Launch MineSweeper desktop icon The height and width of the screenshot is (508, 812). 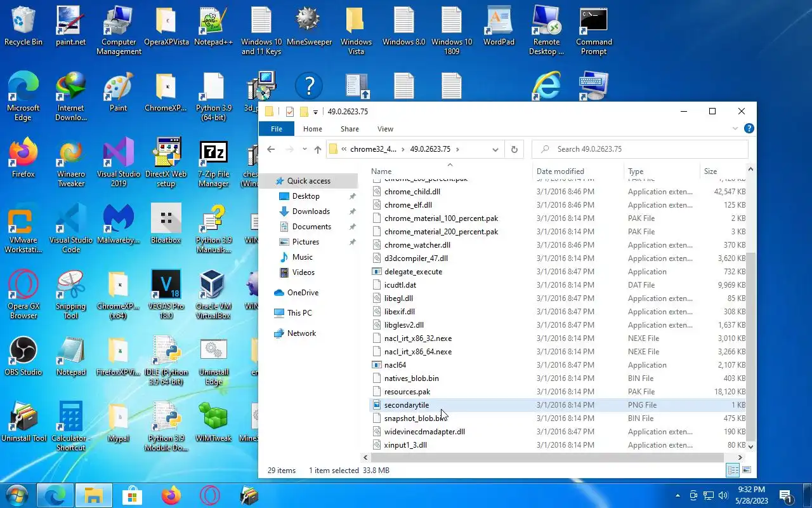pyautogui.click(x=309, y=27)
